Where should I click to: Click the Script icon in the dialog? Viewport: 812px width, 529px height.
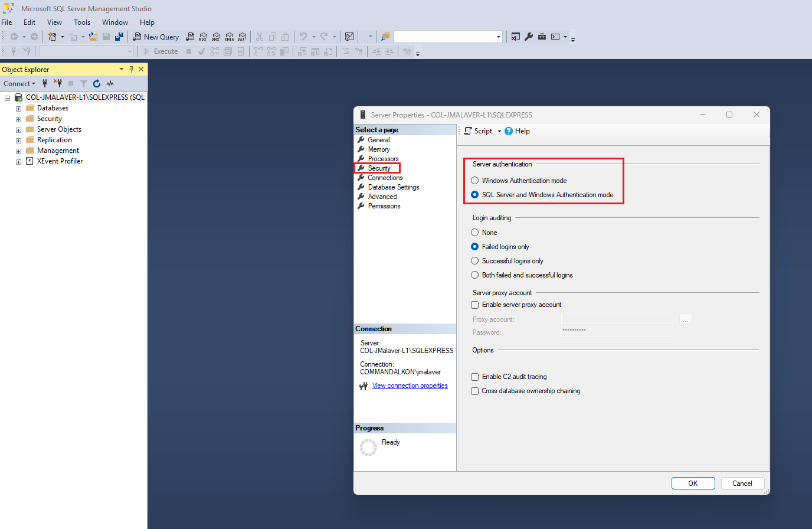click(x=468, y=131)
